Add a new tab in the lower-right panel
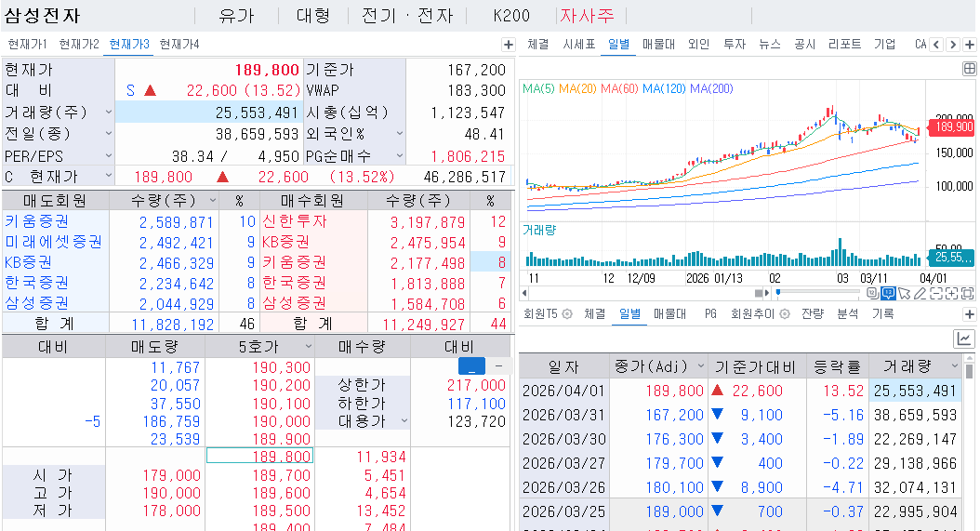Screen dimensions: 980x531 pos(970,314)
